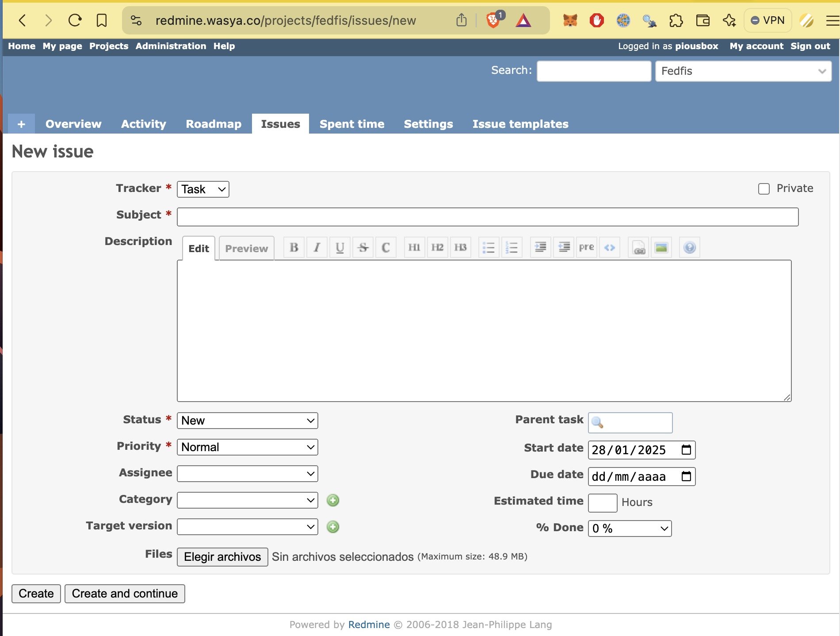
Task: Insert an ordered numbered list
Action: click(512, 247)
